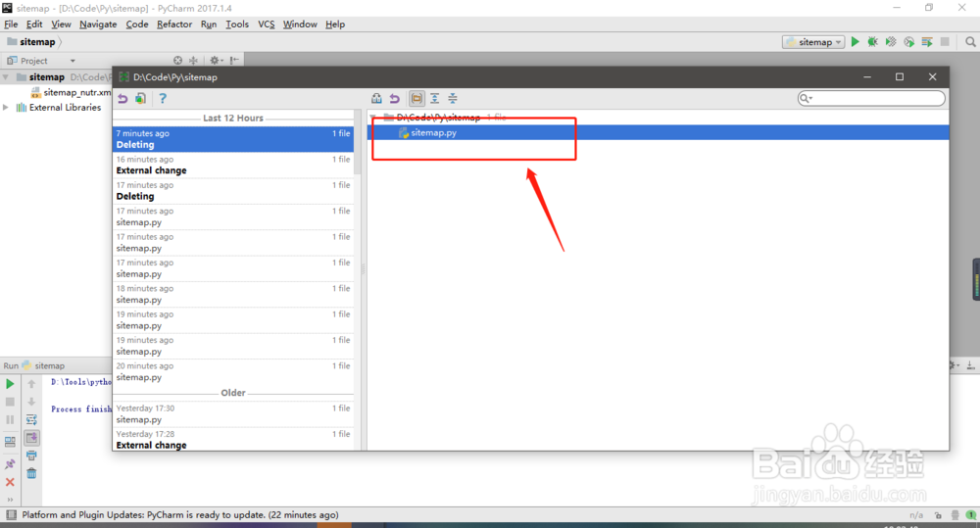Open the Navigate menu
Screen dimensions: 980x528
point(98,24)
